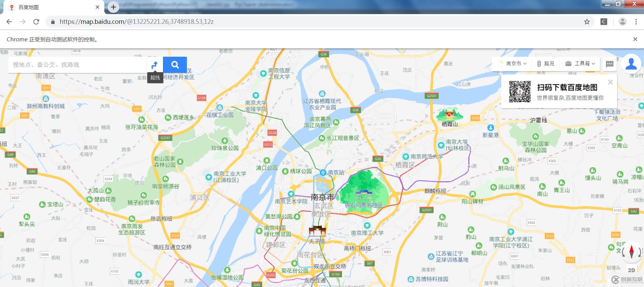Click the 浦口公园 marker

[x=267, y=160]
